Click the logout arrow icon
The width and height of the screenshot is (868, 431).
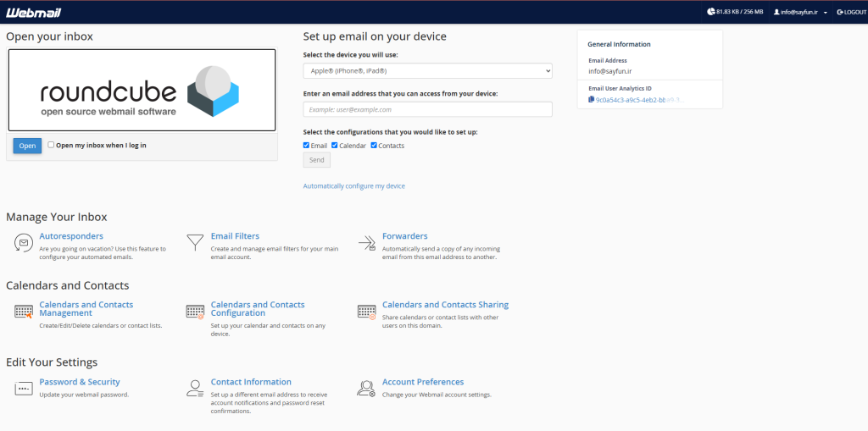coord(840,12)
